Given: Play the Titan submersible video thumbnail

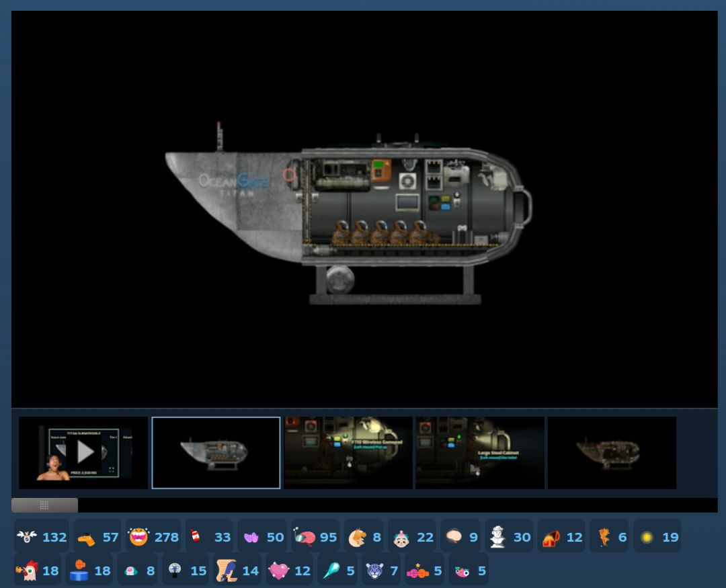Looking at the screenshot, I should click(83, 452).
